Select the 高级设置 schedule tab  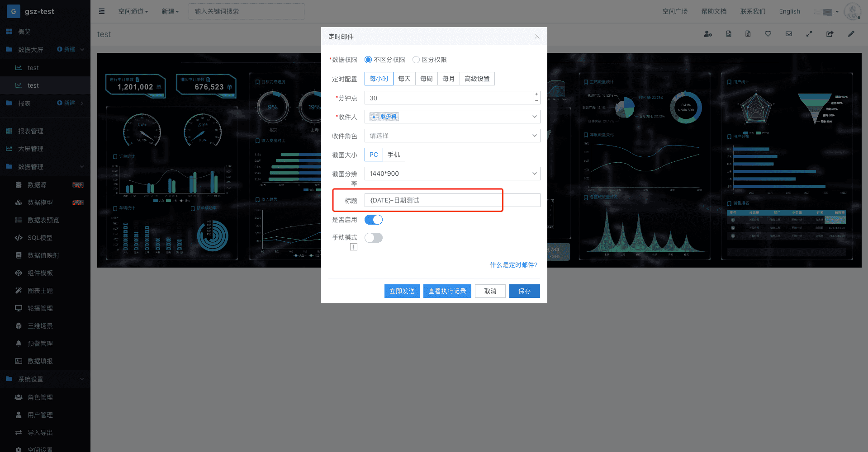(x=477, y=79)
